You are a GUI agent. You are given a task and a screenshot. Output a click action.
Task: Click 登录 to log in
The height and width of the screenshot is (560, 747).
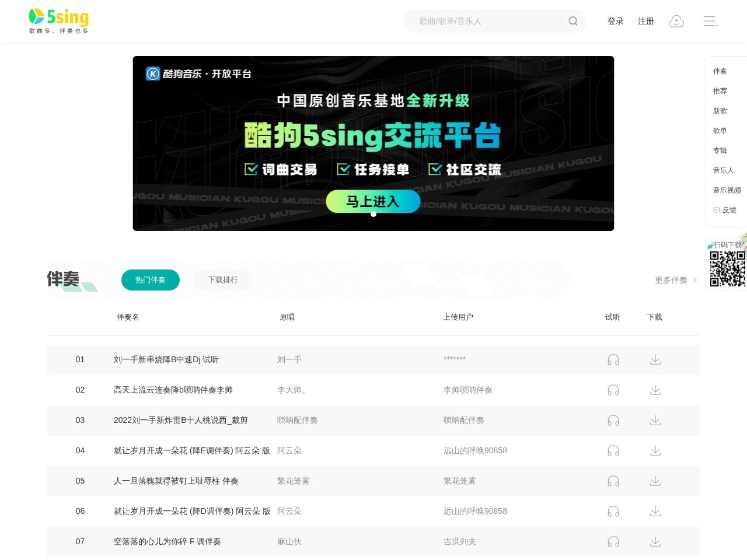tap(616, 21)
